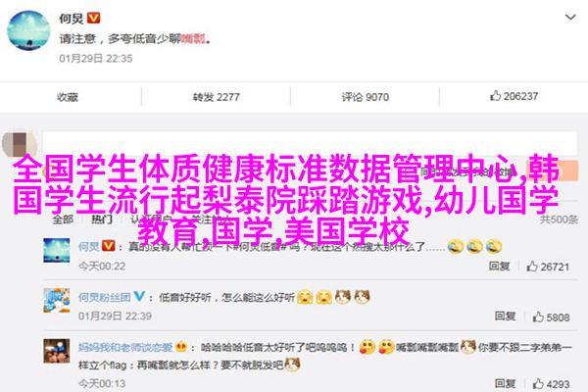
Task: Click the orange V badge beside the post author's name
Action: pos(93,18)
